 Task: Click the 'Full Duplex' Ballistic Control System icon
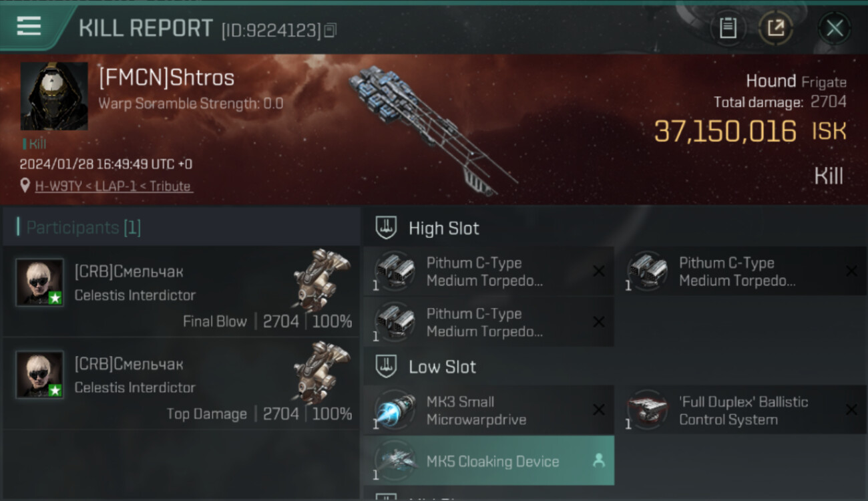point(647,409)
